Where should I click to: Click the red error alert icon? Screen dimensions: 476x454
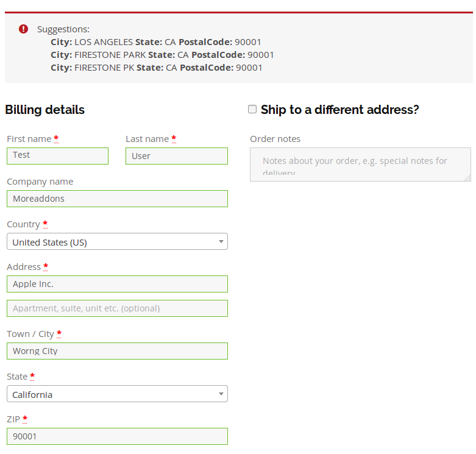pos(23,29)
